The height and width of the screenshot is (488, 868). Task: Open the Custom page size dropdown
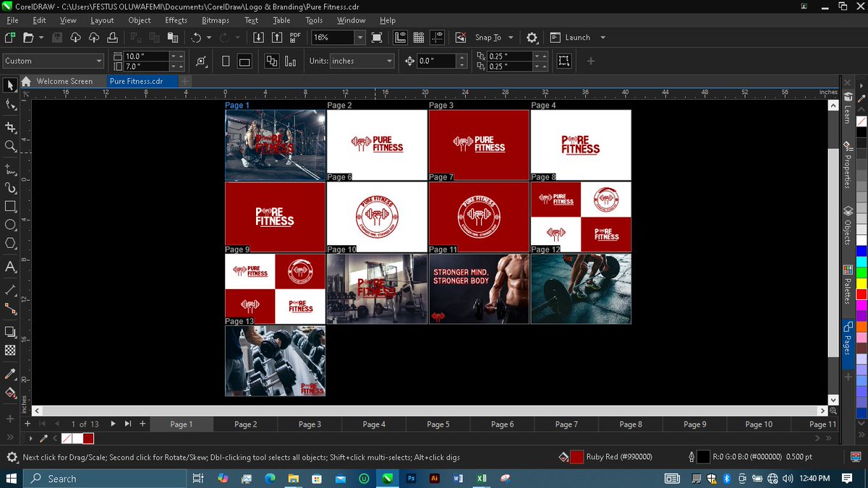99,61
